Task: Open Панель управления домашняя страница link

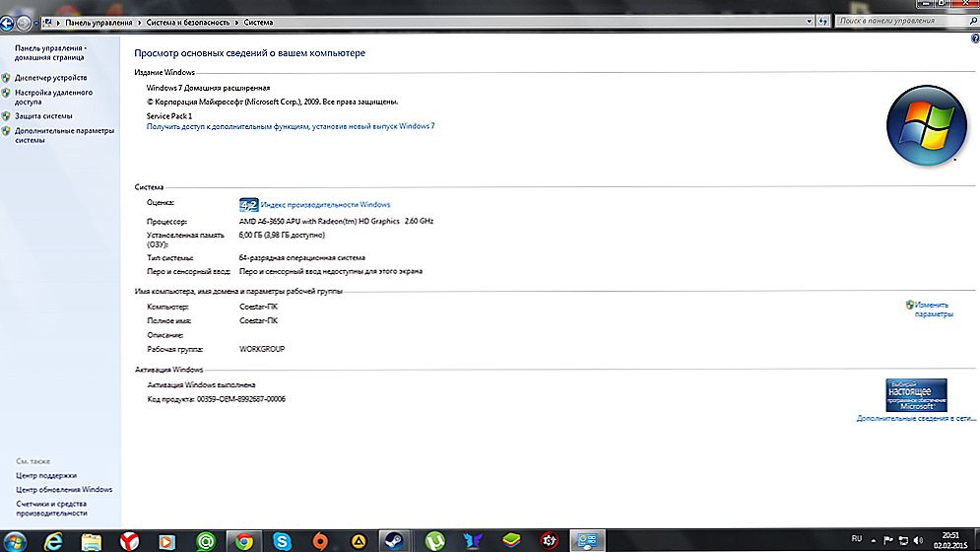Action: (50, 52)
